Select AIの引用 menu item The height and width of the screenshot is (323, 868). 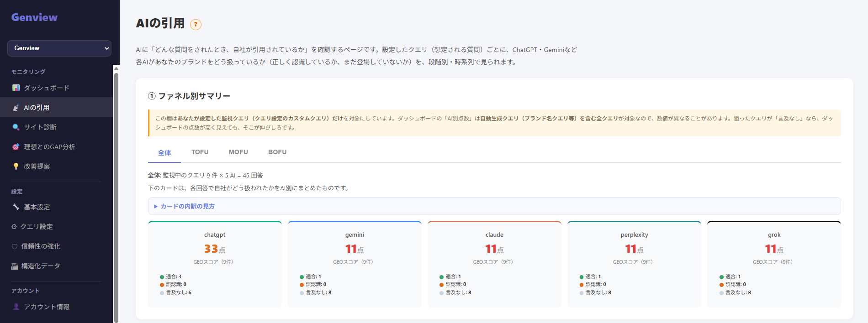pos(56,107)
